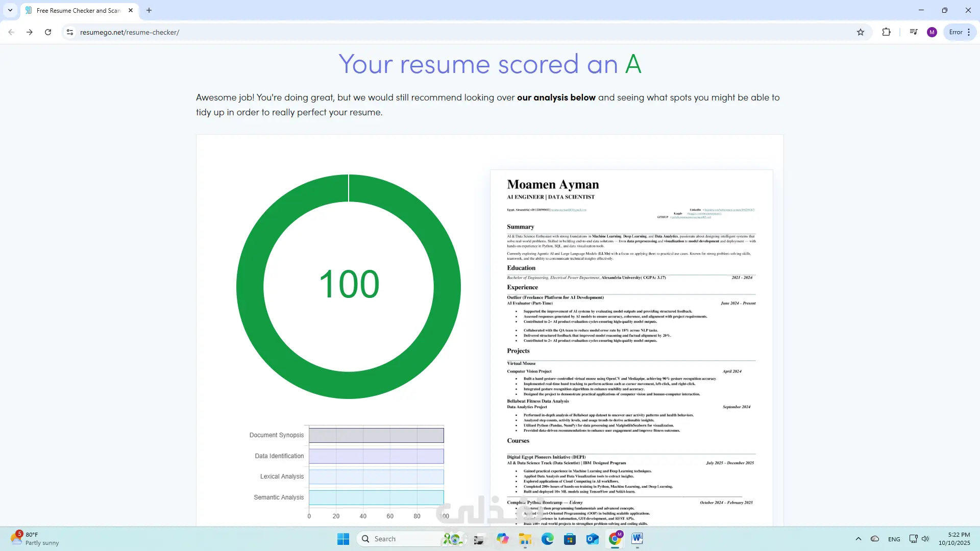The width and height of the screenshot is (980, 551).
Task: Open the Chrome Error menu button
Action: 960,32
